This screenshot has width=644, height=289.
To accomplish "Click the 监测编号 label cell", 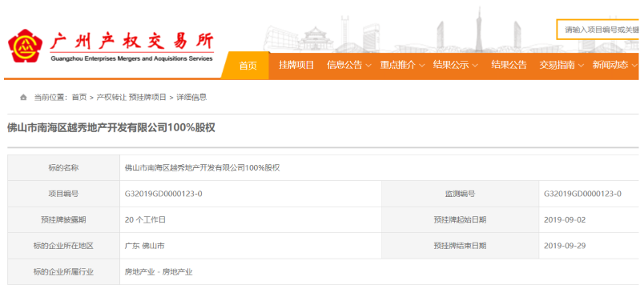I will pyautogui.click(x=460, y=194).
